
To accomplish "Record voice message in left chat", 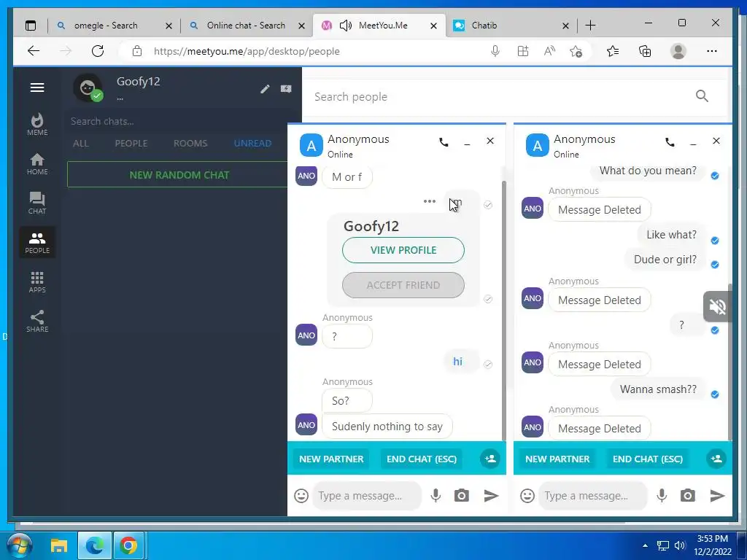I will (x=436, y=496).
